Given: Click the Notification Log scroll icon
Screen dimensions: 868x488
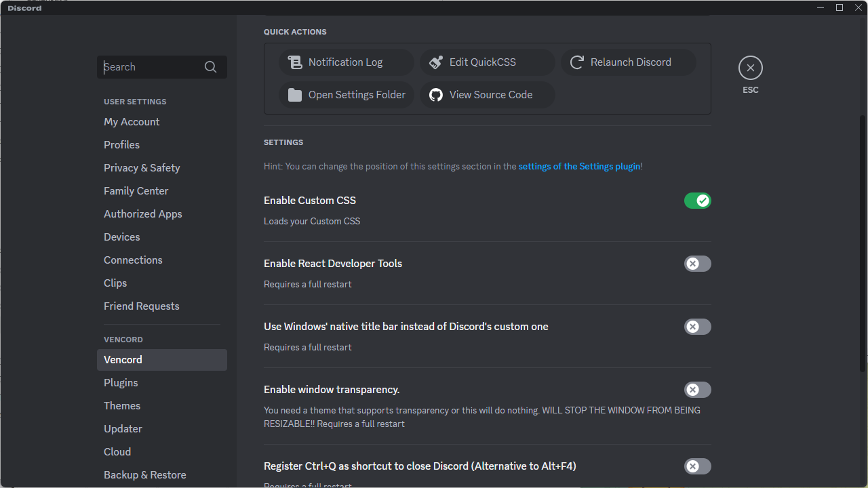Looking at the screenshot, I should [295, 62].
